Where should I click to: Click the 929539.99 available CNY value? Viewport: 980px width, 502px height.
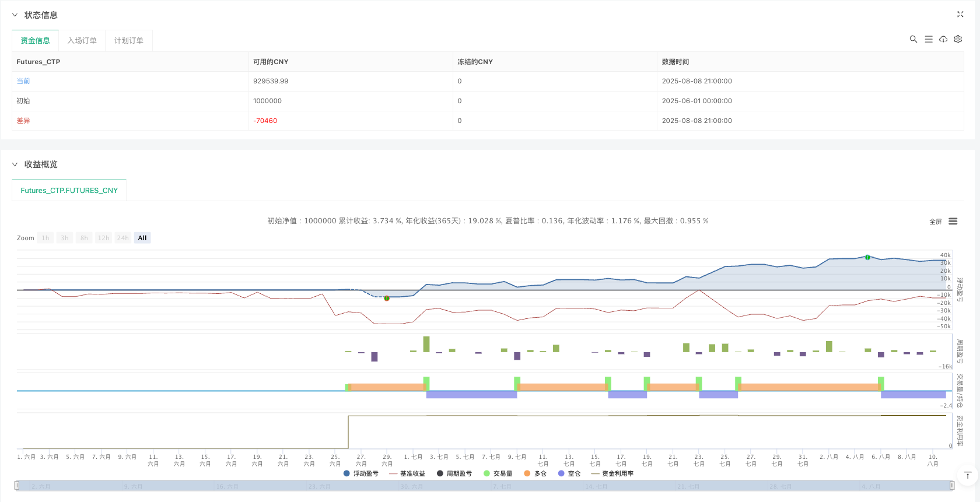271,81
